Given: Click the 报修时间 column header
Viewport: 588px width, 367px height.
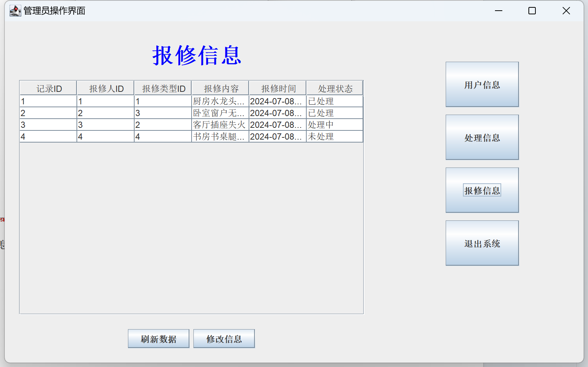Looking at the screenshot, I should [278, 89].
